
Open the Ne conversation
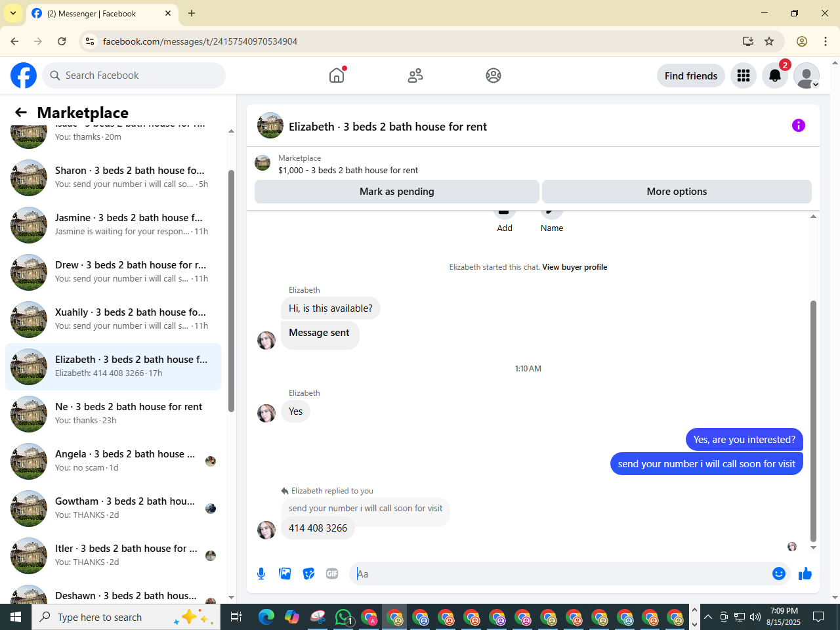(x=113, y=413)
